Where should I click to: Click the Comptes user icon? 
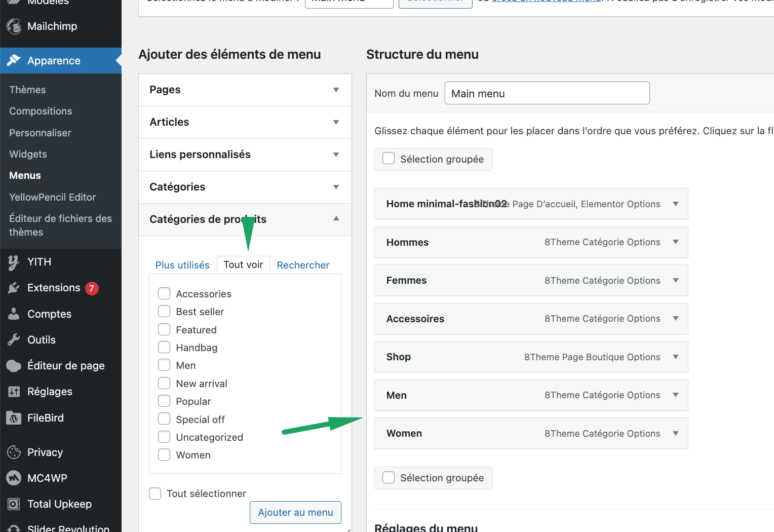pos(14,314)
